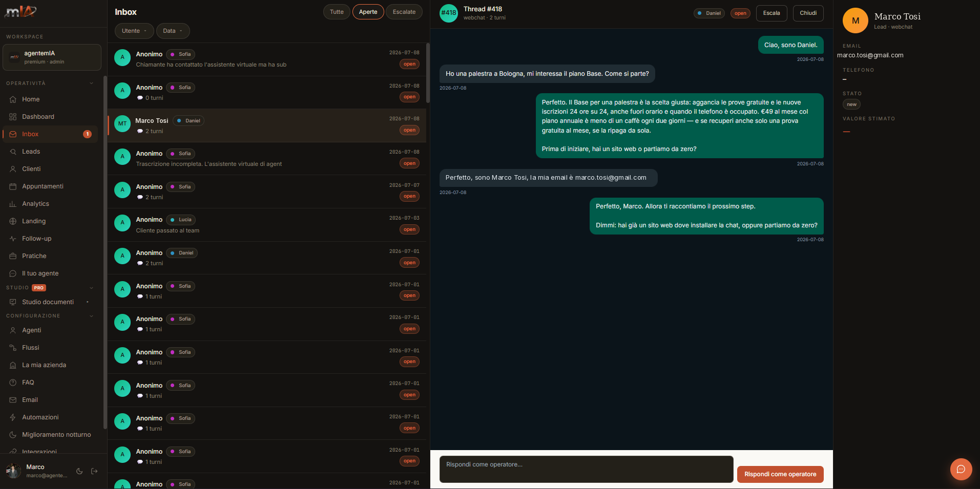Click the new status badge
The width and height of the screenshot is (980, 489).
pyautogui.click(x=851, y=104)
